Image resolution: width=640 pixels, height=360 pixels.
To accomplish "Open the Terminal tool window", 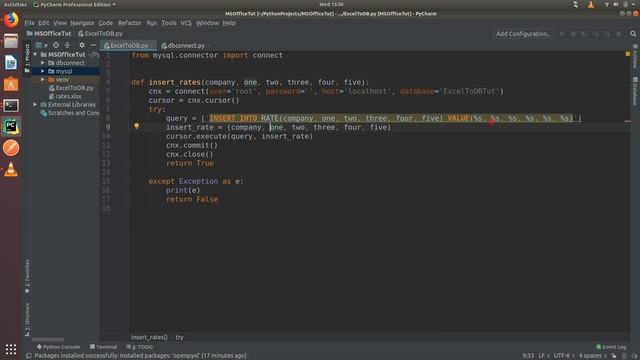I will 103,347.
